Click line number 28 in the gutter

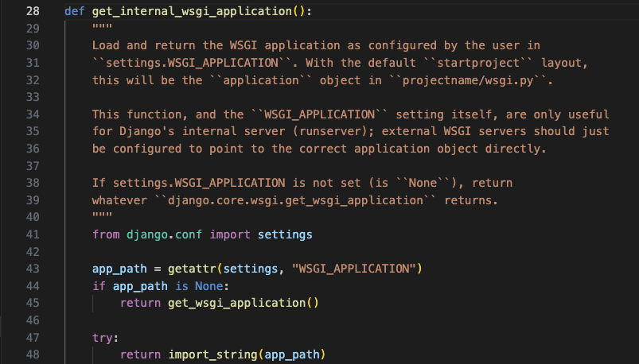point(32,12)
